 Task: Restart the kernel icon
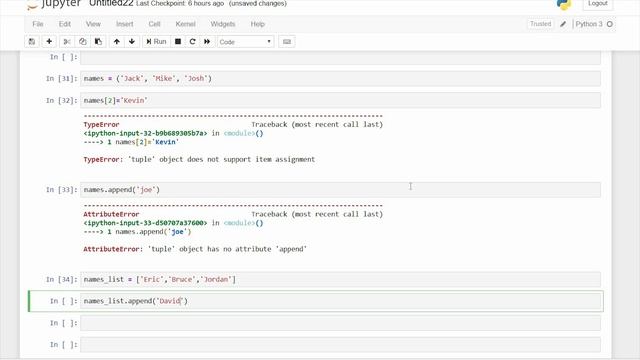point(193,42)
